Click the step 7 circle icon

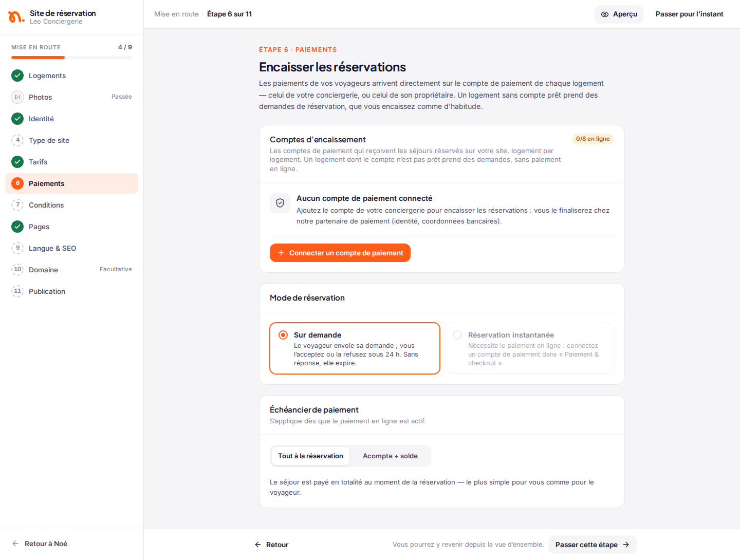coord(17,205)
